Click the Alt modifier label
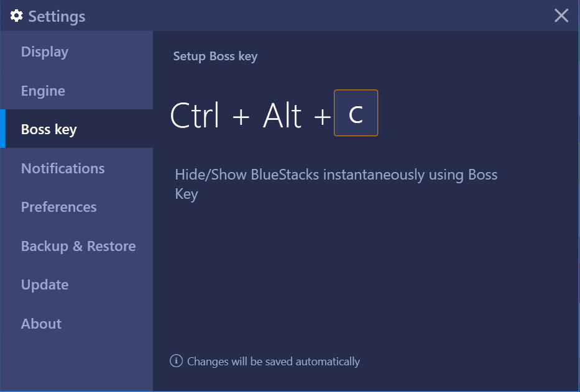This screenshot has height=392, width=580. (x=282, y=115)
